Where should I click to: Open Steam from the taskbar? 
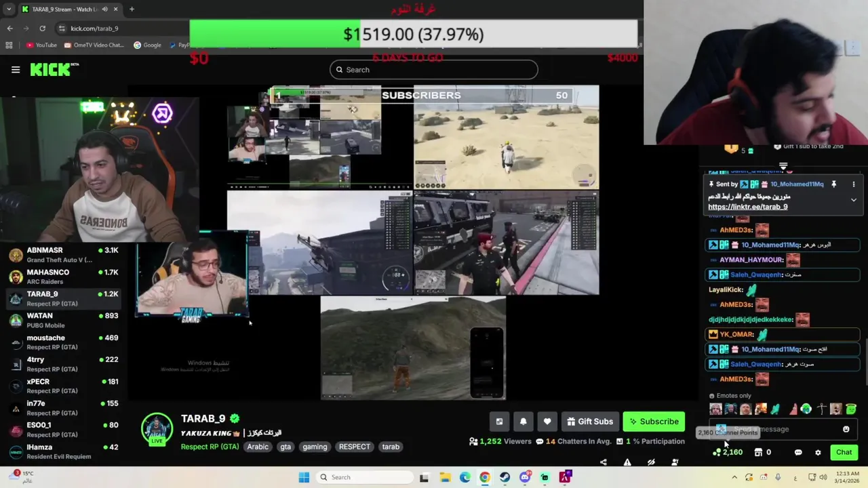pos(505,477)
